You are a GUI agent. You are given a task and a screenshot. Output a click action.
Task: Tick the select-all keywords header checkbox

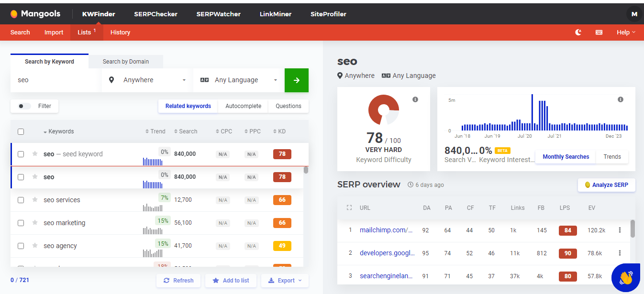click(x=21, y=131)
